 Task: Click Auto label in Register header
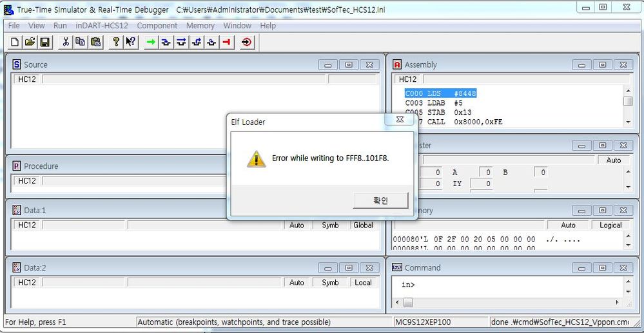click(x=614, y=160)
